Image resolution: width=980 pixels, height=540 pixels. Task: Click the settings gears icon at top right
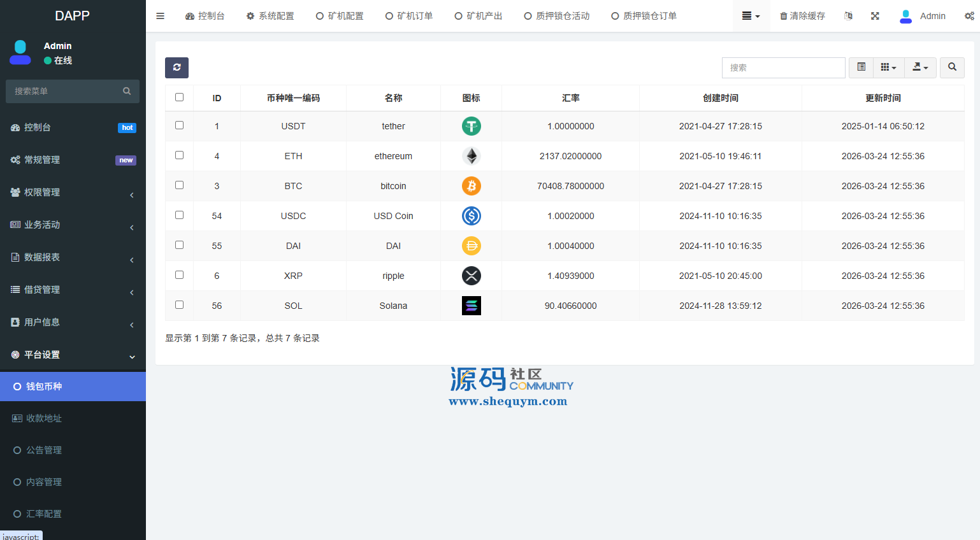(x=969, y=16)
